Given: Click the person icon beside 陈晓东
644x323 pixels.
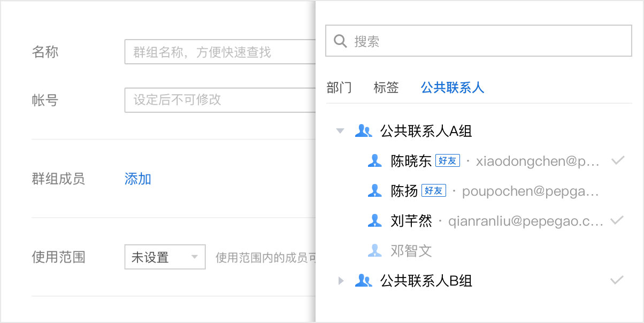Looking at the screenshot, I should [x=374, y=160].
